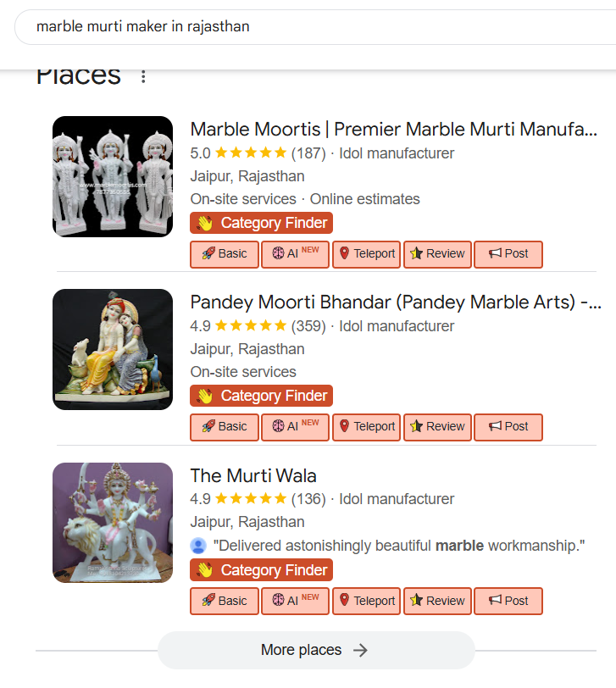Expand More places results
616x688 pixels.
315,650
